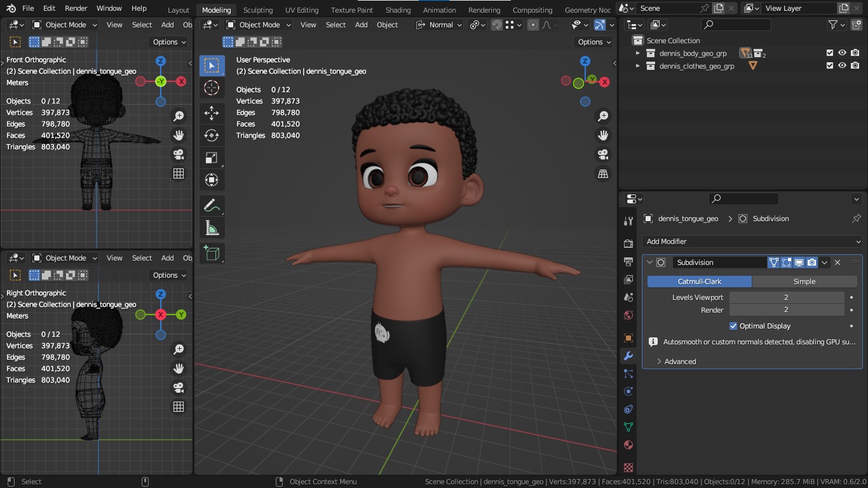Switch perspective/orthographic grid icon in main viewport
Viewport: 868px width, 488px height.
[602, 173]
